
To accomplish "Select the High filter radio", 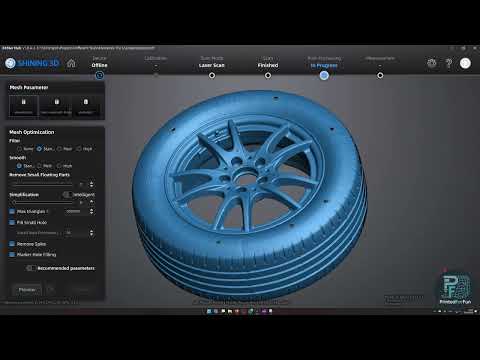I will click(x=79, y=149).
